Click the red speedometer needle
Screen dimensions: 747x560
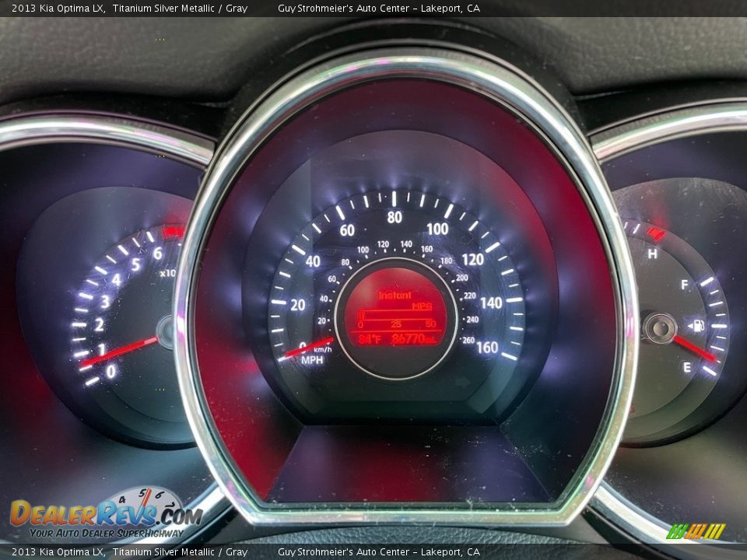tap(309, 348)
